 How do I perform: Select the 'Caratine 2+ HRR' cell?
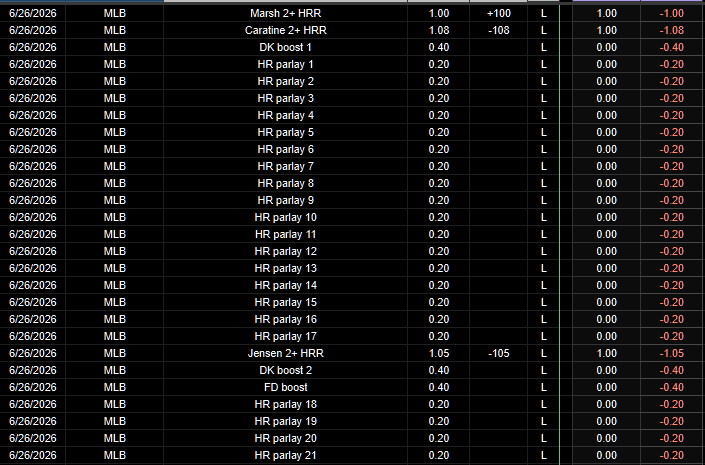coord(286,31)
